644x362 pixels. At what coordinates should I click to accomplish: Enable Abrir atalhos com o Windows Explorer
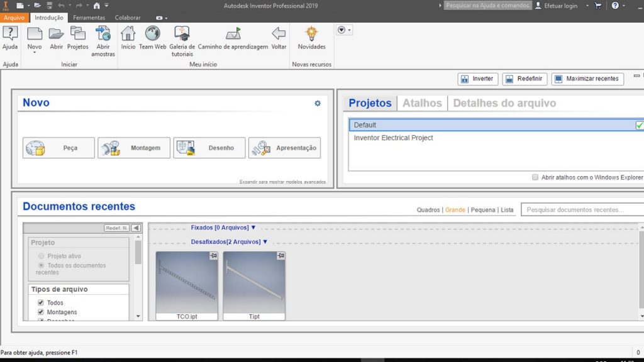pyautogui.click(x=535, y=177)
